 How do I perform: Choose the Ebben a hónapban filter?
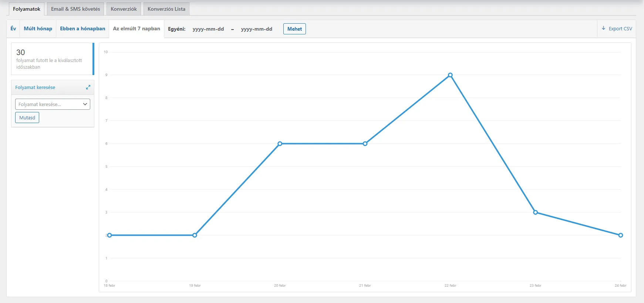pos(82,29)
